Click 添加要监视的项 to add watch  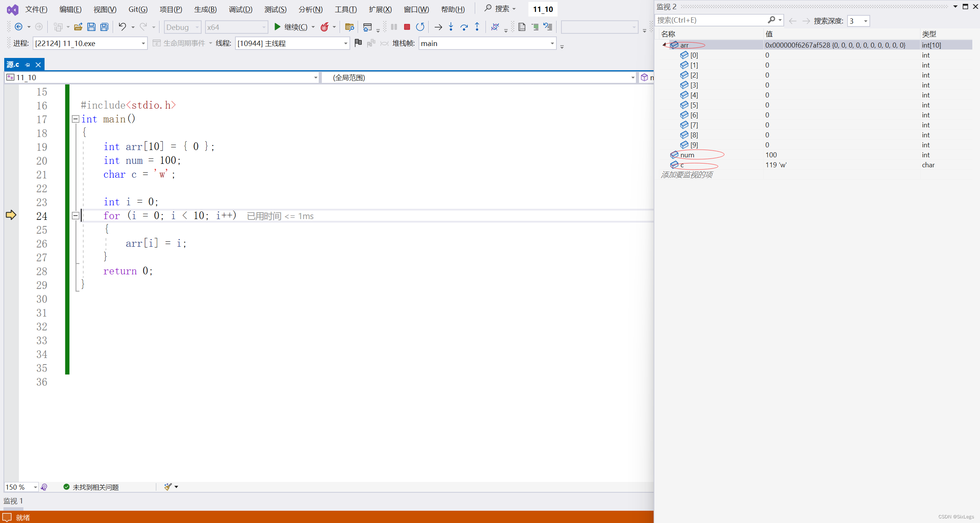coord(687,175)
